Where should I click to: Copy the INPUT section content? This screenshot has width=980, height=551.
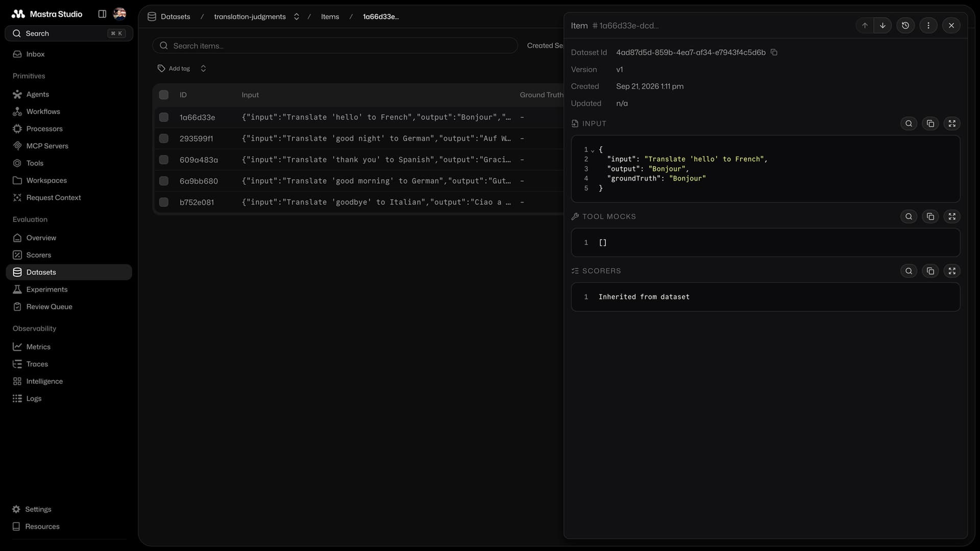coord(930,123)
